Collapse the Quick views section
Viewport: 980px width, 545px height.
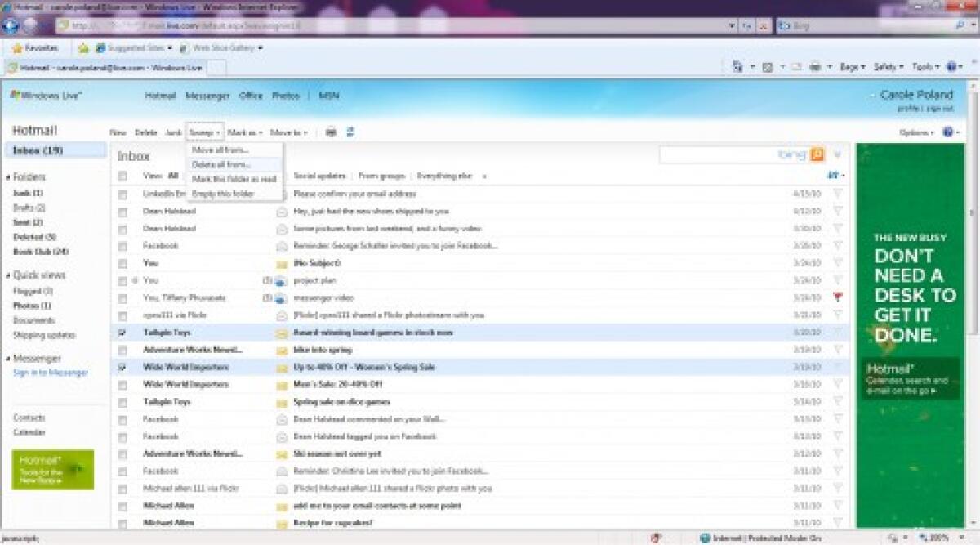7,275
